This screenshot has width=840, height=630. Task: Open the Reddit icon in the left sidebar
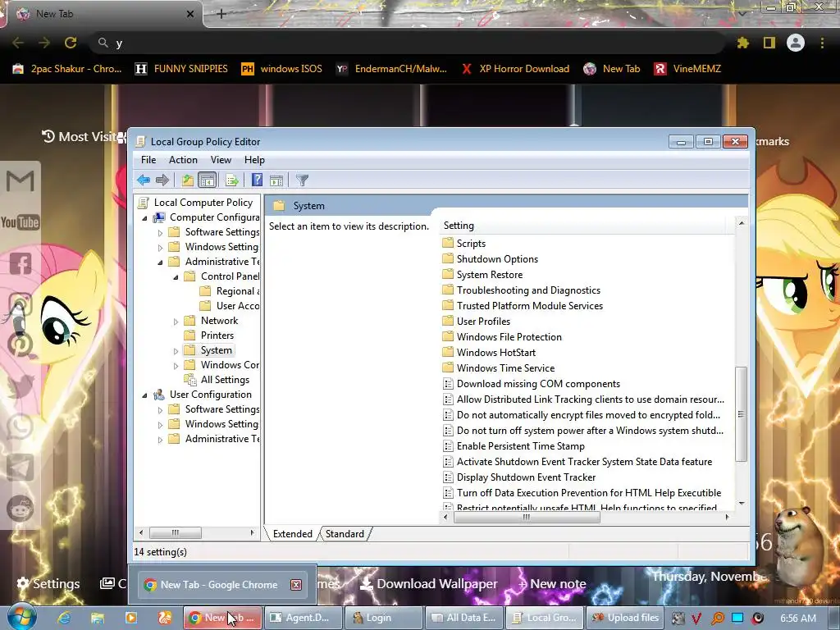[21, 508]
